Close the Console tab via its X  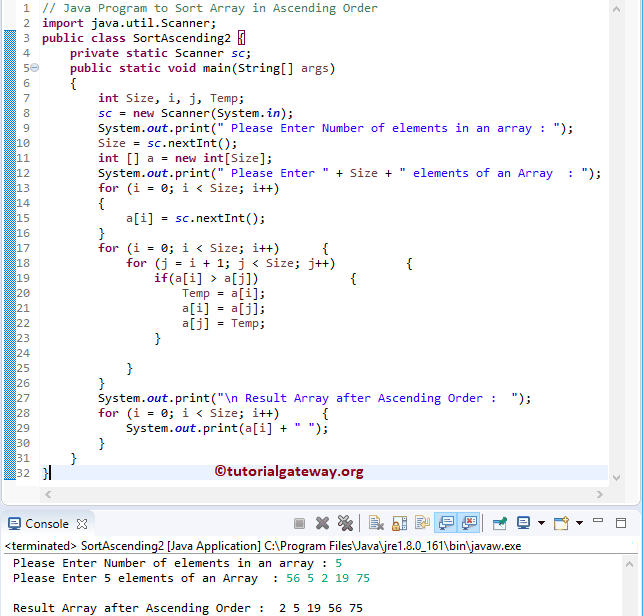[82, 524]
